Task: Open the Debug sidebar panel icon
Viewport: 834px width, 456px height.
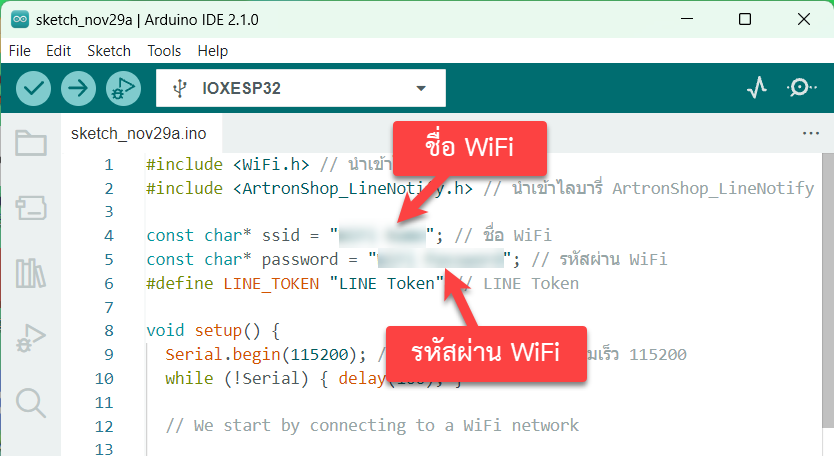Action: [x=31, y=338]
